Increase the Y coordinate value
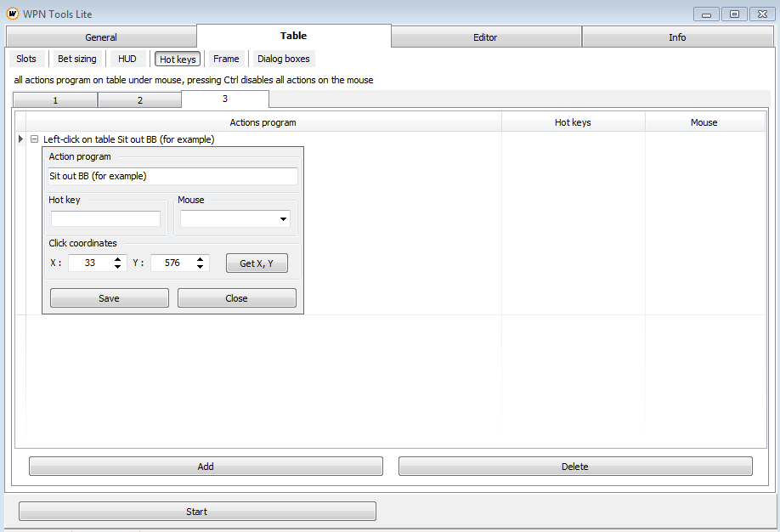Viewport: 780px width, 532px height. tap(200, 259)
